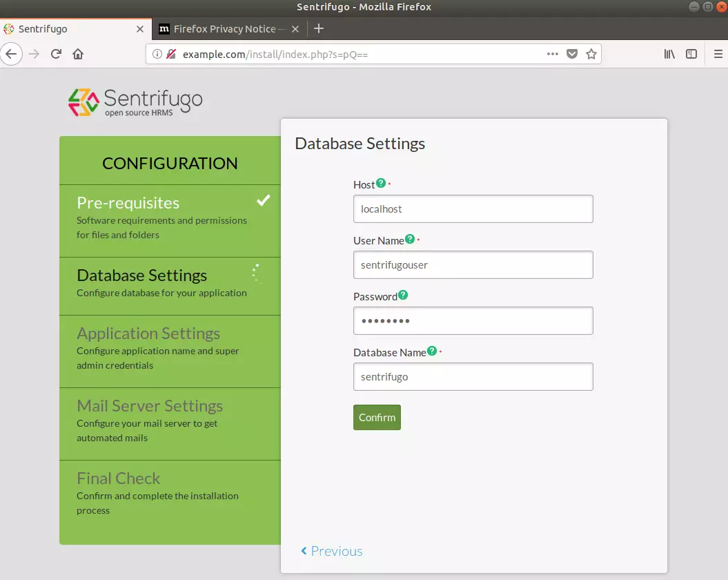Image resolution: width=728 pixels, height=580 pixels.
Task: Open the Pre-requisites configuration step
Action: click(170, 221)
